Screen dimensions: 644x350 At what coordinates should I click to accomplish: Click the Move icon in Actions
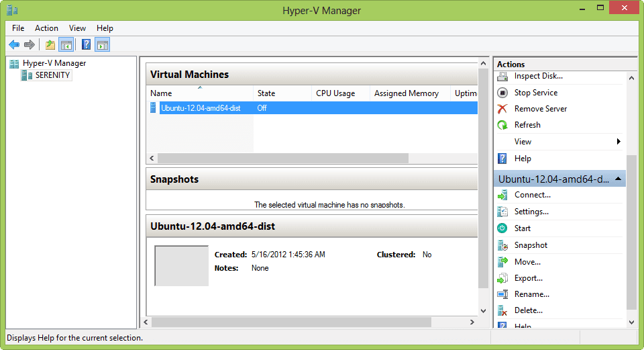coord(502,261)
